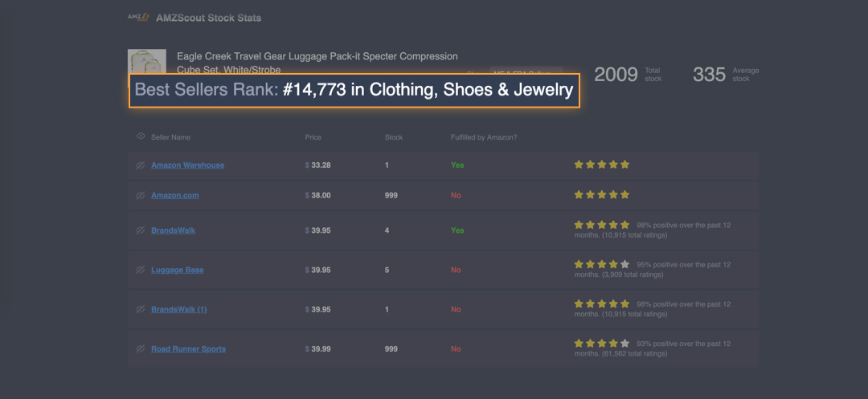Open the BrandsWalk seller link
Screen dimensions: 868x399
click(x=174, y=230)
